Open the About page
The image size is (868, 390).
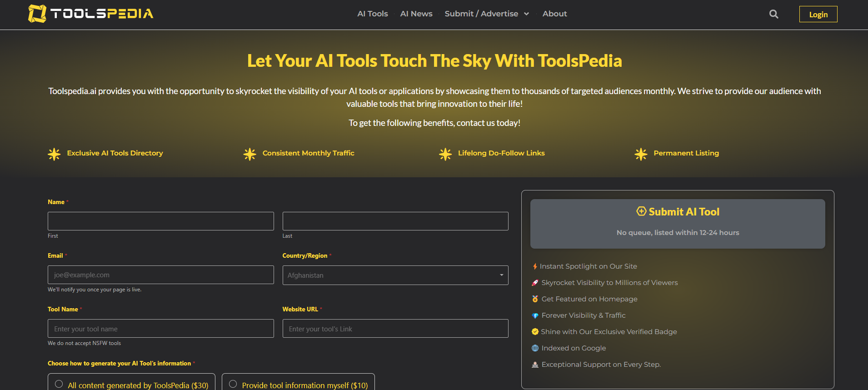coord(554,14)
